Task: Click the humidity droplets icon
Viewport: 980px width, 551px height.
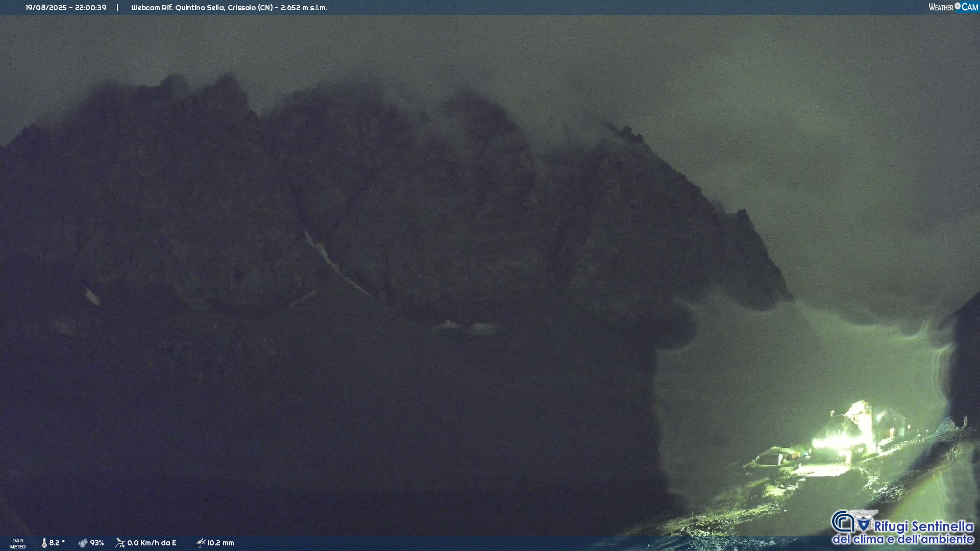Action: 83,543
